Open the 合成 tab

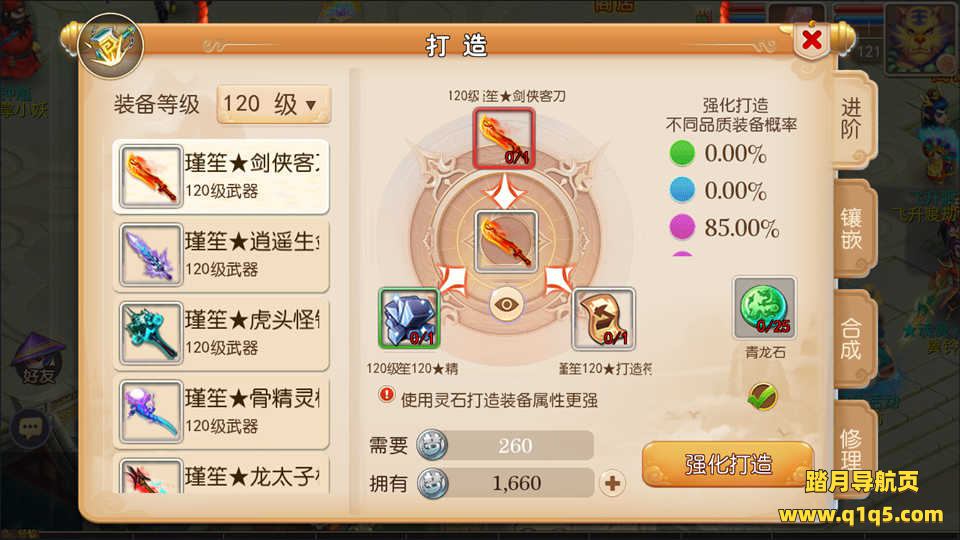click(x=852, y=339)
